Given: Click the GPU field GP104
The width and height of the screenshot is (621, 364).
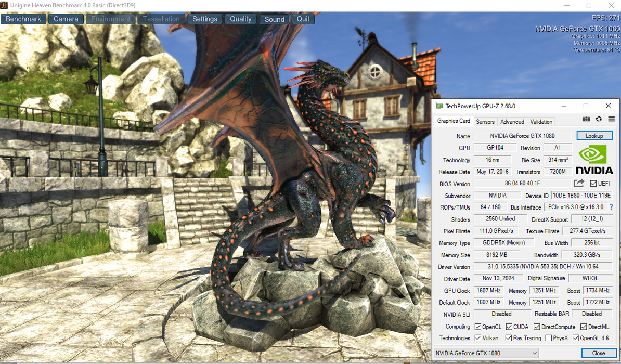Looking at the screenshot, I should coord(495,148).
